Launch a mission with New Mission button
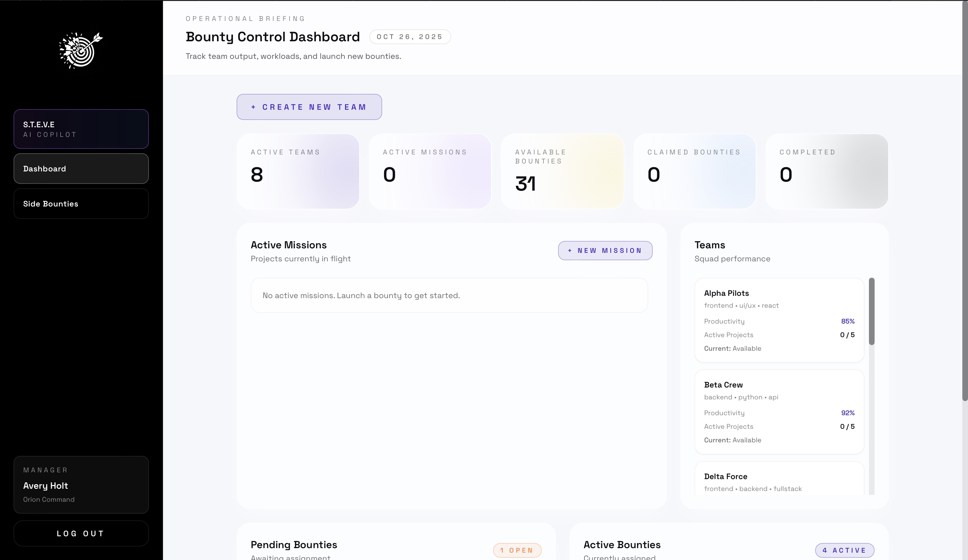 coord(605,251)
